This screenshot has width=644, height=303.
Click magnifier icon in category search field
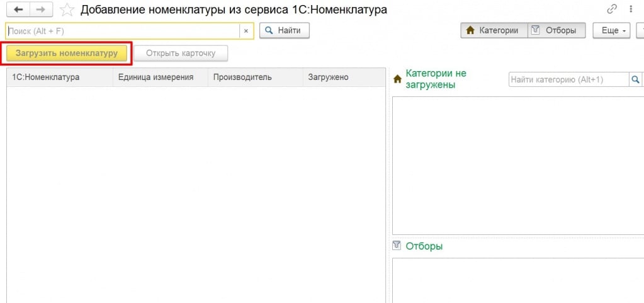point(635,79)
